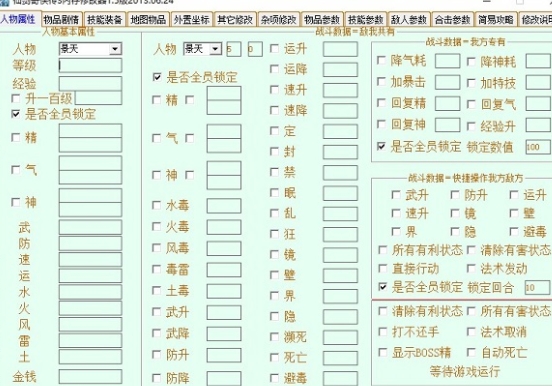Tick the 武降 checkbox
The height and width of the screenshot is (386, 552).
coord(156,333)
